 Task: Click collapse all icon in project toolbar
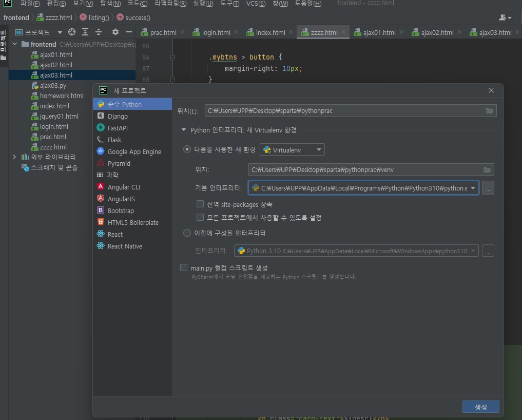(x=99, y=32)
